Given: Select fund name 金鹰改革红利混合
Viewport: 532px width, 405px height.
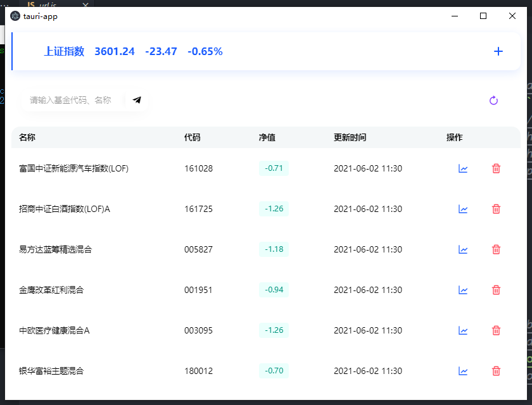Looking at the screenshot, I should (51, 290).
